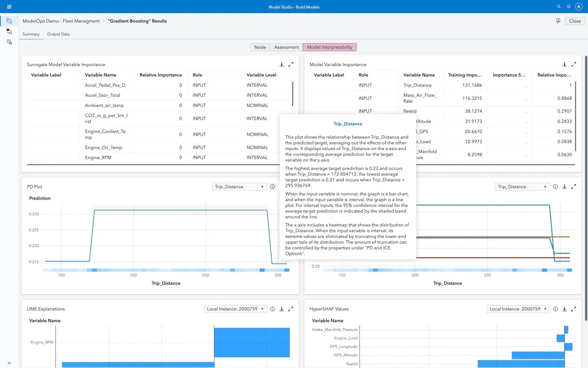Click PD Plot information icon
Image resolution: width=588 pixels, height=368 pixels.
point(272,187)
